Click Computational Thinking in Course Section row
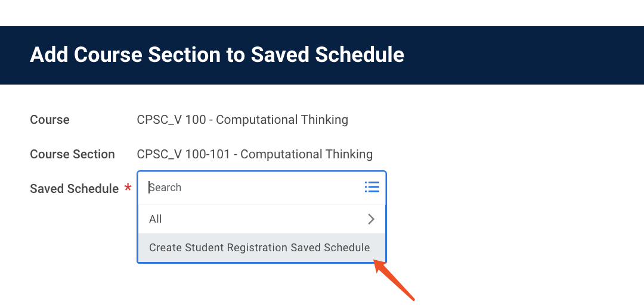This screenshot has height=306, width=644. click(x=306, y=154)
